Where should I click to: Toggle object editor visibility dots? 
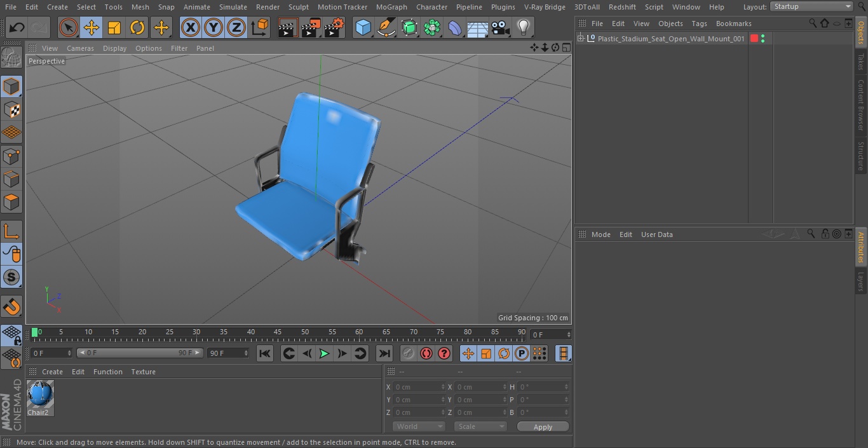point(763,39)
